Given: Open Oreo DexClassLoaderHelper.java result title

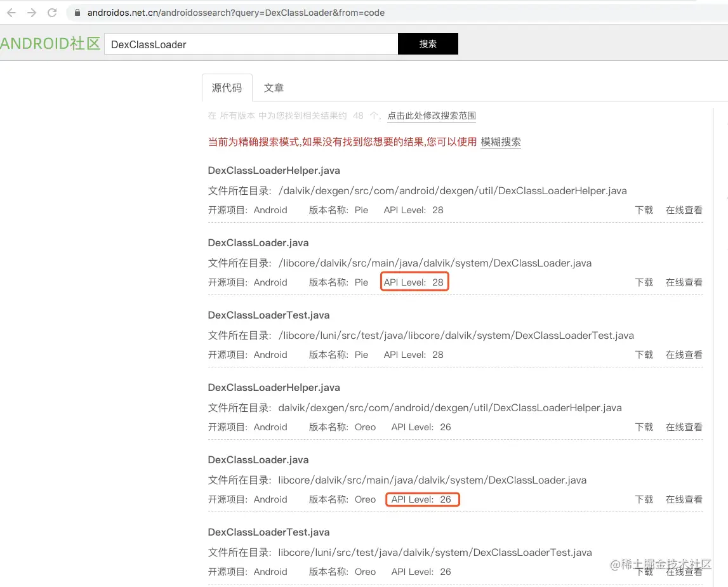Looking at the screenshot, I should (x=274, y=388).
